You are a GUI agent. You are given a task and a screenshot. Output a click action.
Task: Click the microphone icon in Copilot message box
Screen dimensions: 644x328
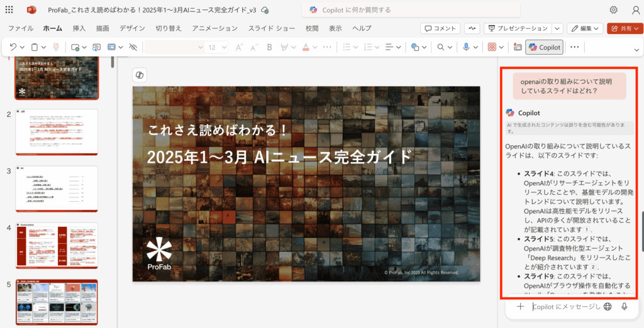pos(625,307)
